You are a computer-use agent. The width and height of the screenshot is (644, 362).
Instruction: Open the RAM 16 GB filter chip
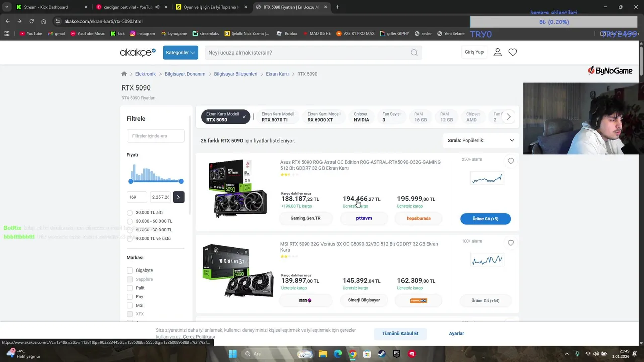pyautogui.click(x=420, y=117)
